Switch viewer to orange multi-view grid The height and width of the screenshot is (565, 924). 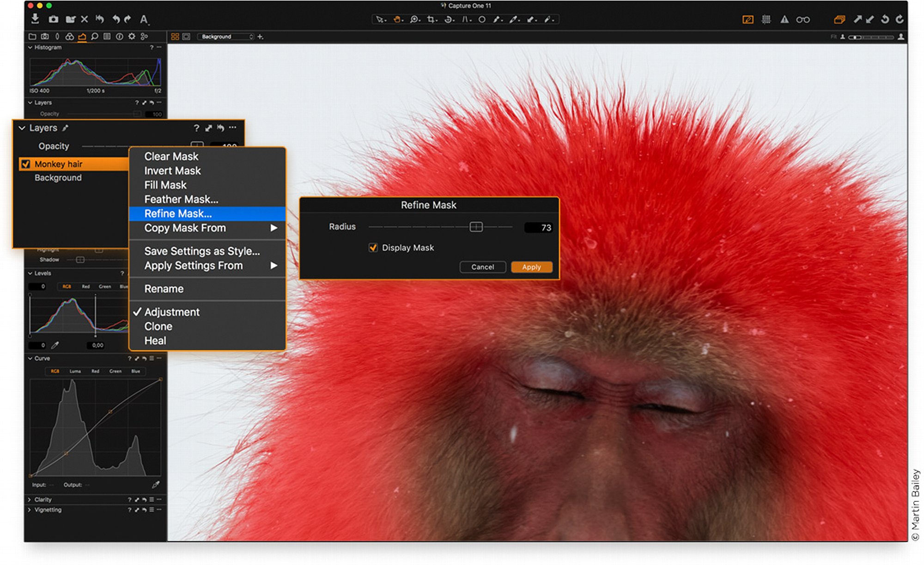point(175,36)
